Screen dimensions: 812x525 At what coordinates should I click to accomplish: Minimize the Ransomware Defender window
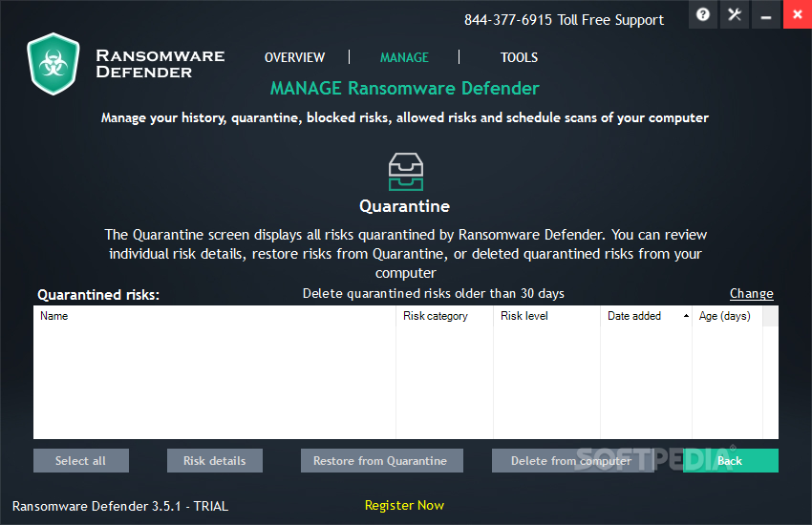pos(766,14)
